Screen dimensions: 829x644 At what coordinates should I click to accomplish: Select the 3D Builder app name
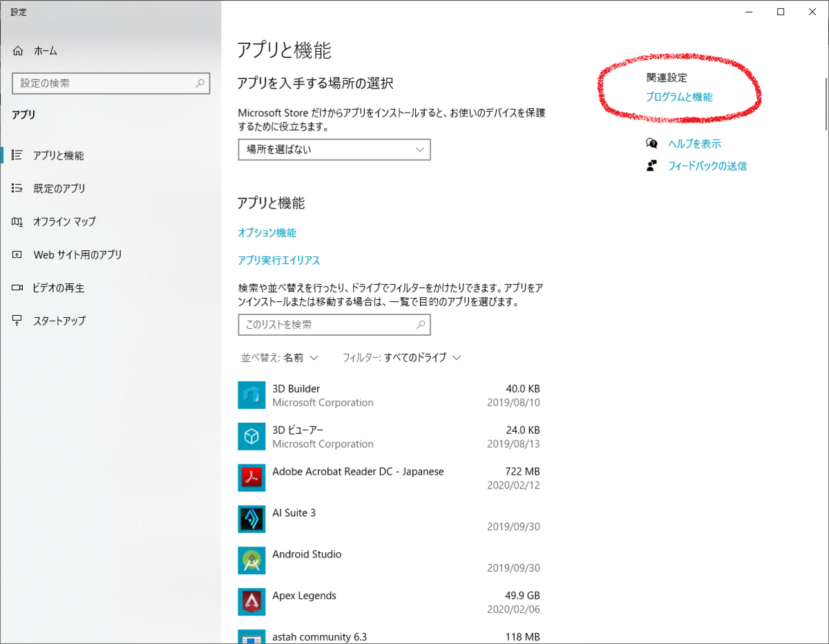coord(296,388)
